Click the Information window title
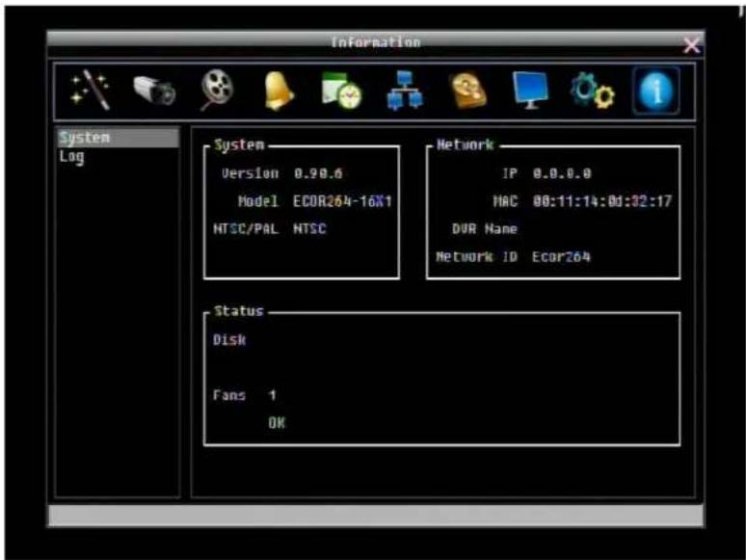 point(376,42)
